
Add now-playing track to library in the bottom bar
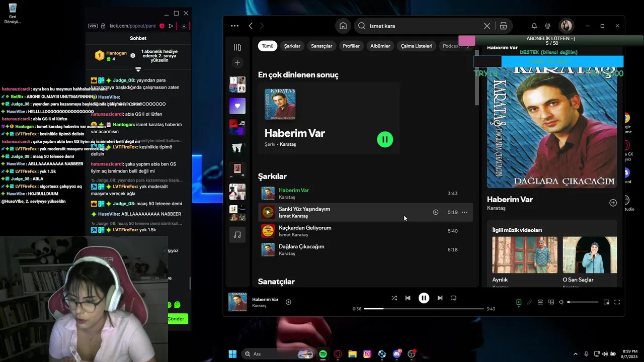[288, 302]
